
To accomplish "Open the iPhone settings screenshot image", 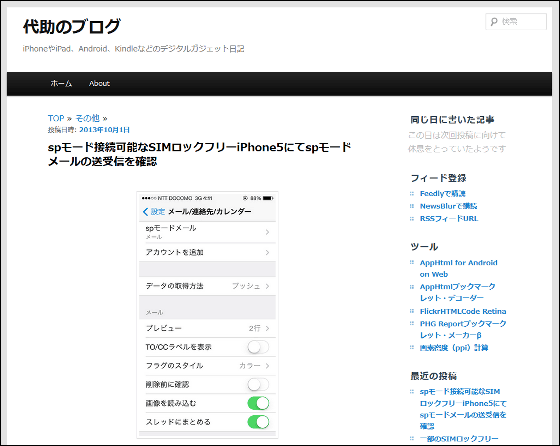I will click(207, 315).
